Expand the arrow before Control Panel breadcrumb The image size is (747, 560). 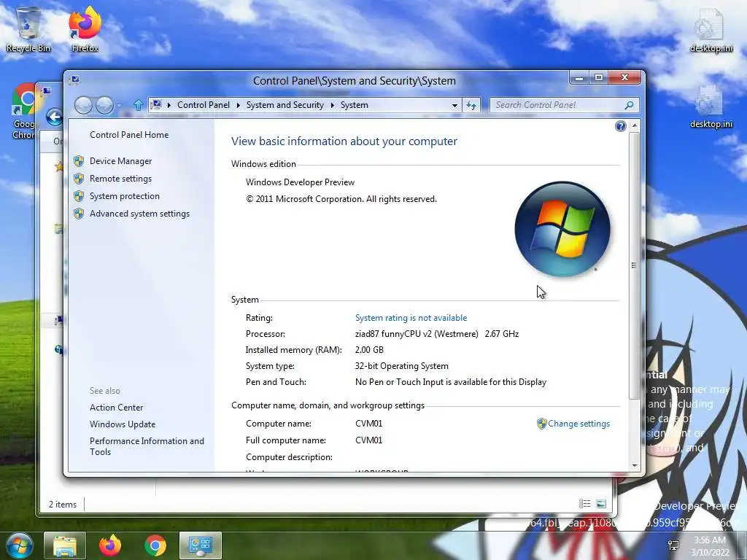pyautogui.click(x=169, y=105)
